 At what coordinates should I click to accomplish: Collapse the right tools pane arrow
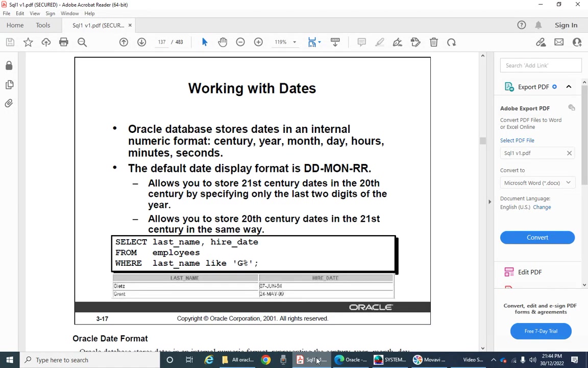coord(489,202)
